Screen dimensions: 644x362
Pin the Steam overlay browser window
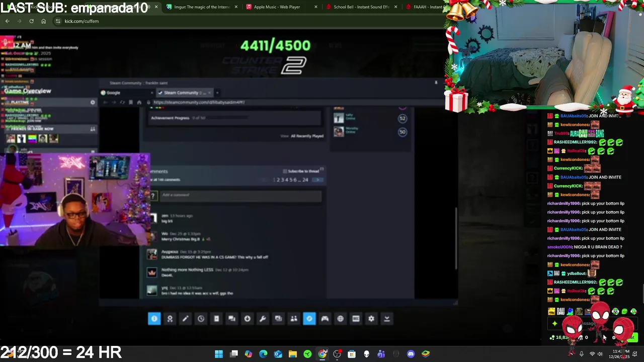436,82
